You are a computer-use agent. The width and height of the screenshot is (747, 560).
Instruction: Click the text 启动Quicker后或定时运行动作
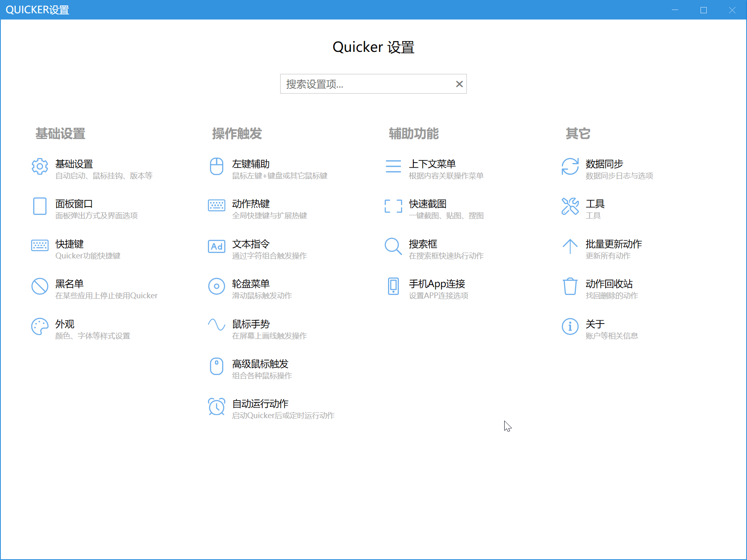point(283,416)
